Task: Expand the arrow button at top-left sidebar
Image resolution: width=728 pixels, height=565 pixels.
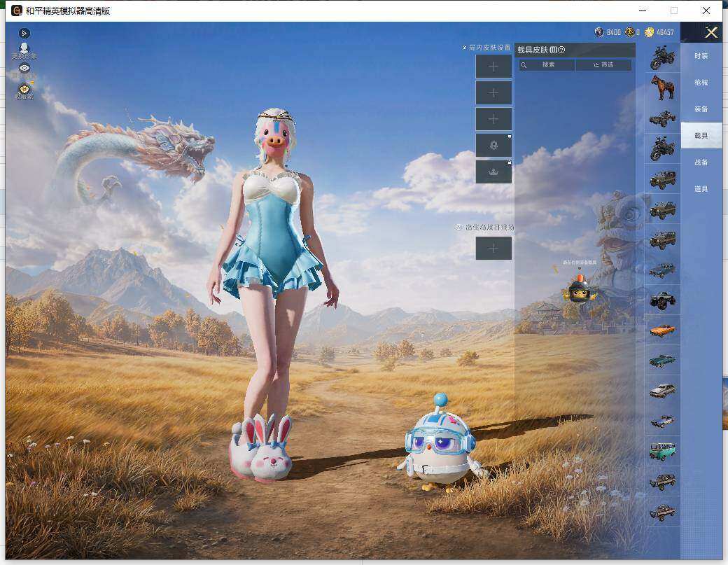Action: [24, 33]
